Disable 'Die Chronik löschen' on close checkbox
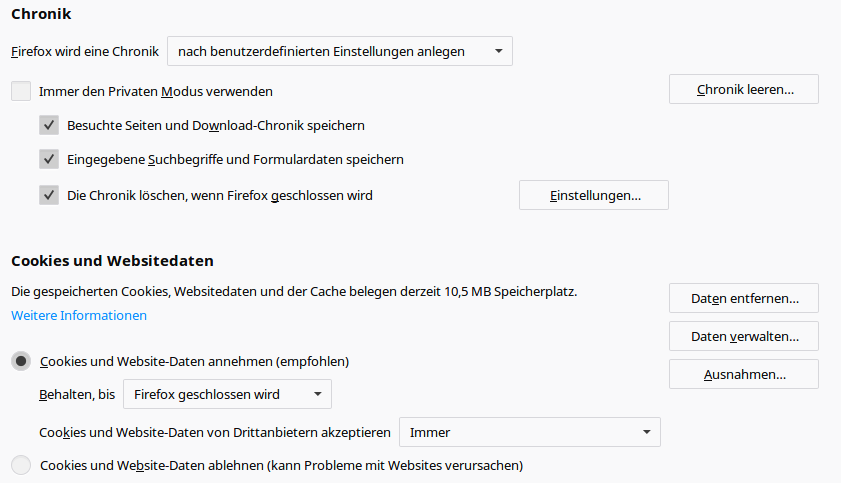 pyautogui.click(x=49, y=195)
